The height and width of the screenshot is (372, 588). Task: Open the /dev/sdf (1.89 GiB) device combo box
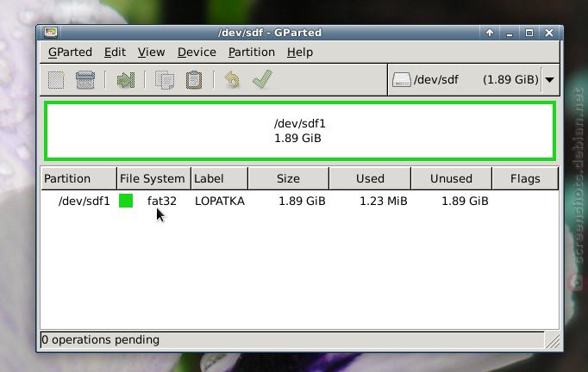point(474,80)
